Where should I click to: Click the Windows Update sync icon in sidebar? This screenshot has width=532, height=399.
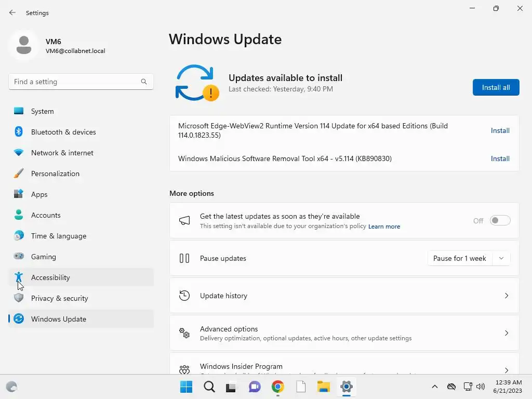click(x=19, y=318)
